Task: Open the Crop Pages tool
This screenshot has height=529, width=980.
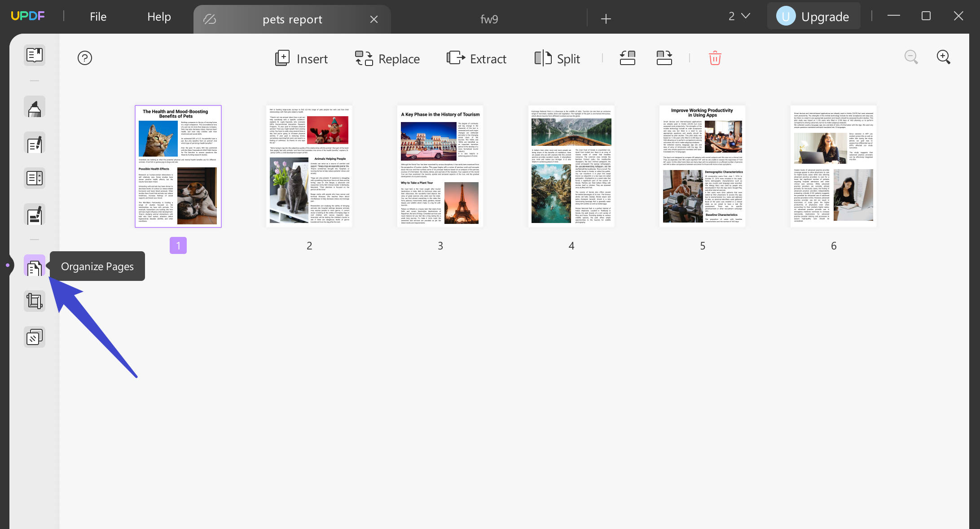Action: (35, 301)
